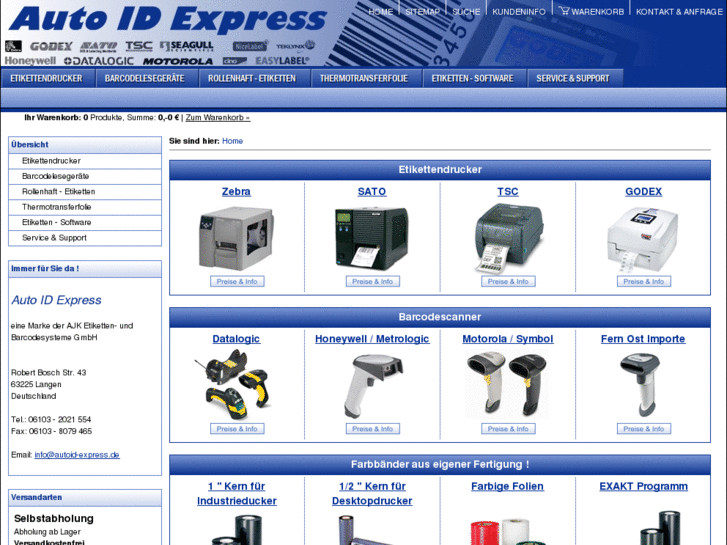Click the EasyLabel logo in header

[282, 61]
